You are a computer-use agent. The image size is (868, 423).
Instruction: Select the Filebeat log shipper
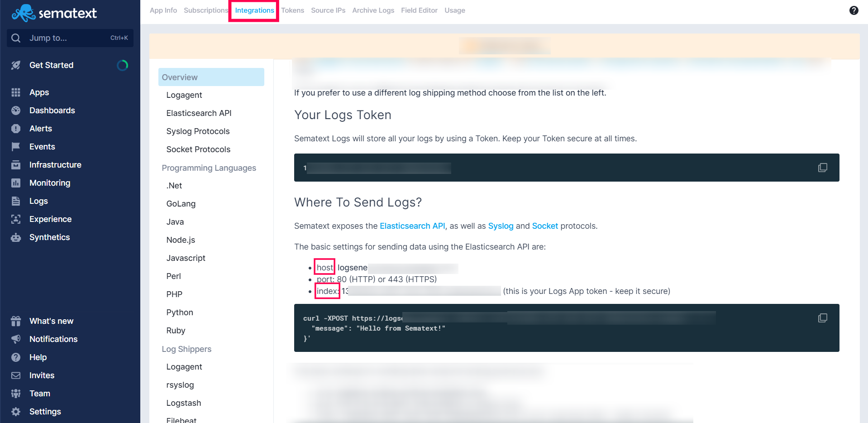[181, 420]
